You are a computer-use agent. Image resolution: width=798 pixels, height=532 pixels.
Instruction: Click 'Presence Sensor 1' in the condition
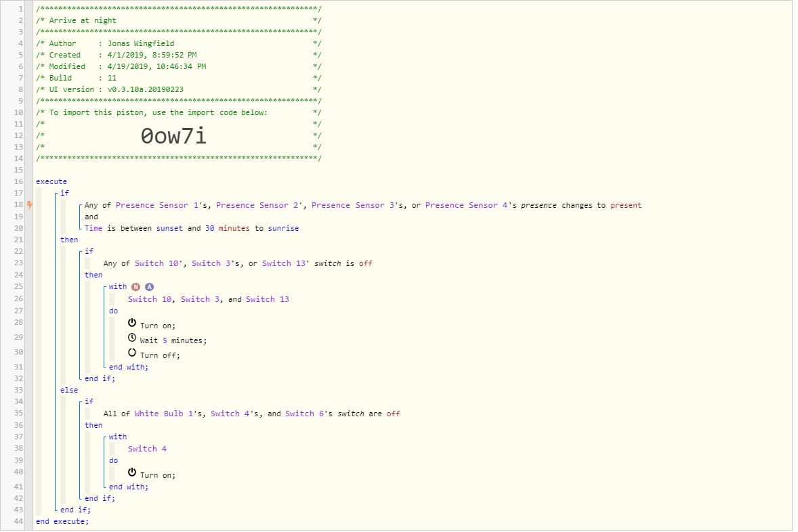[x=156, y=206]
